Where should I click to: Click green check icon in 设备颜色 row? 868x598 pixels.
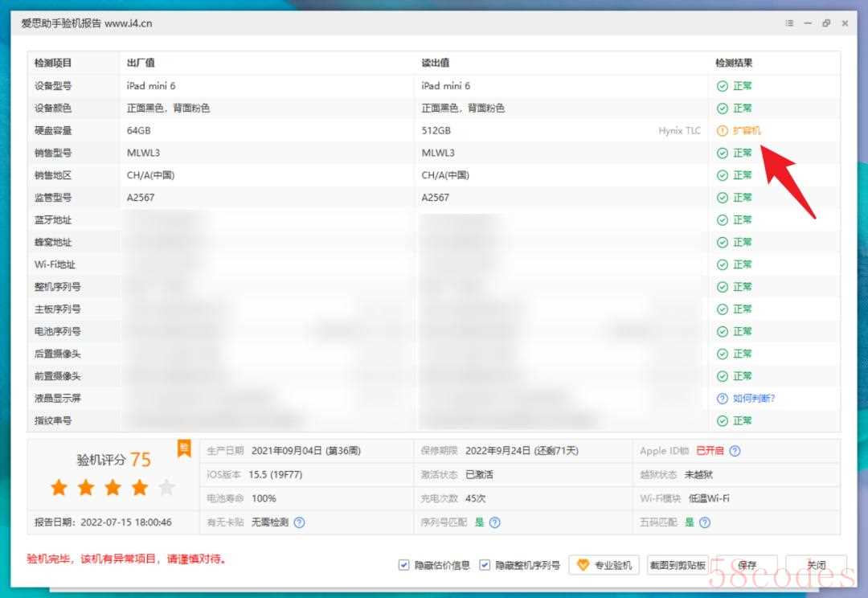coord(723,108)
